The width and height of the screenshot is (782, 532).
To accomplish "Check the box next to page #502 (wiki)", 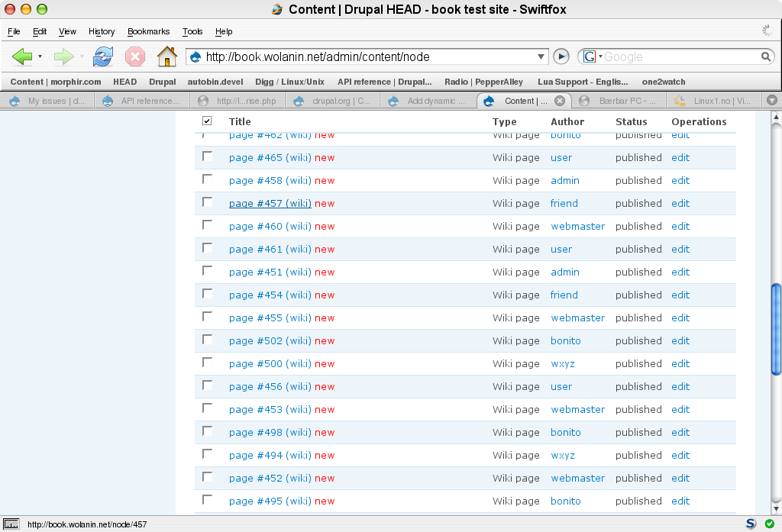I will (x=207, y=340).
